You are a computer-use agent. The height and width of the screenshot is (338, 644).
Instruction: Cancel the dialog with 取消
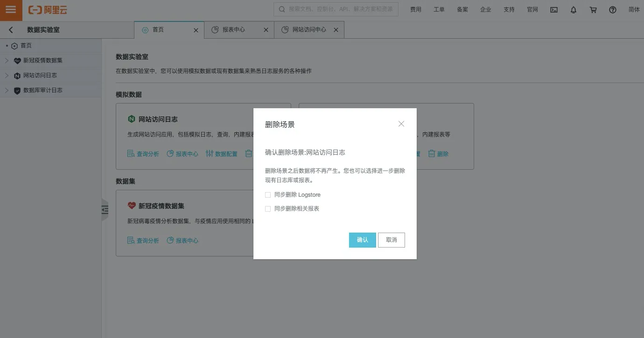pos(392,240)
